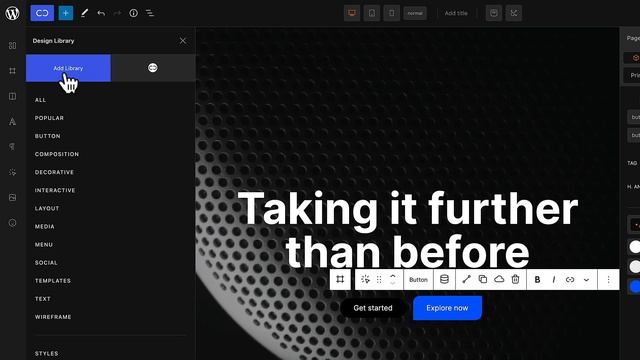640x360 pixels.
Task: Select the SOCIAL category
Action: click(x=46, y=262)
